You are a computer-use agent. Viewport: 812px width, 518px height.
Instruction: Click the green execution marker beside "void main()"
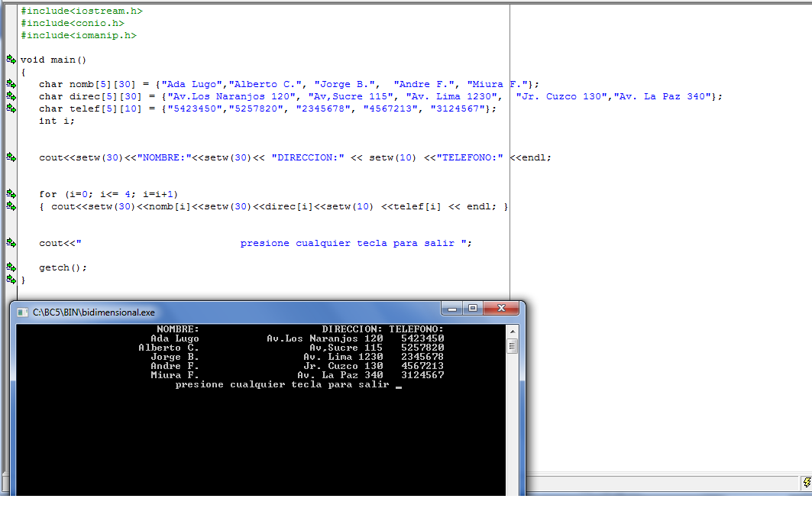[9, 59]
